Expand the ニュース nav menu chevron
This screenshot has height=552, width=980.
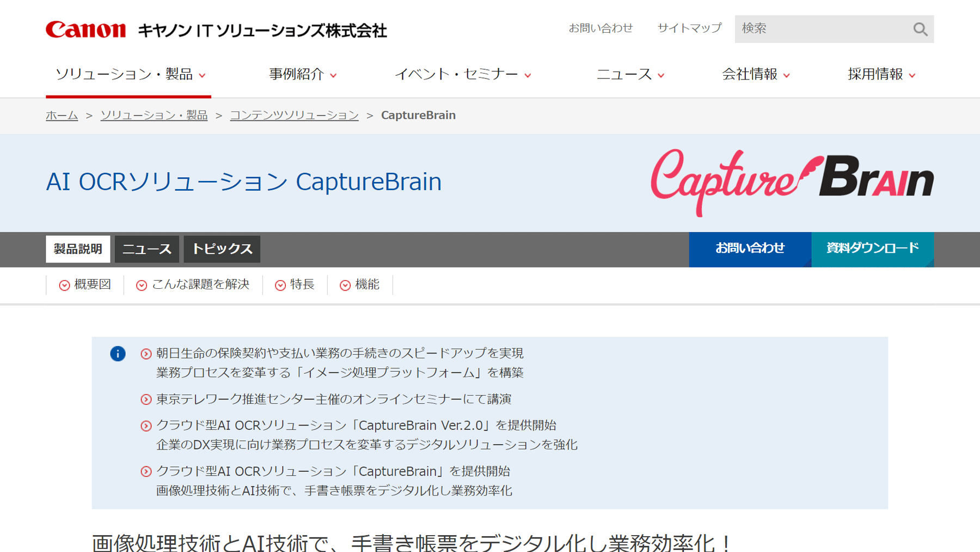tap(661, 76)
